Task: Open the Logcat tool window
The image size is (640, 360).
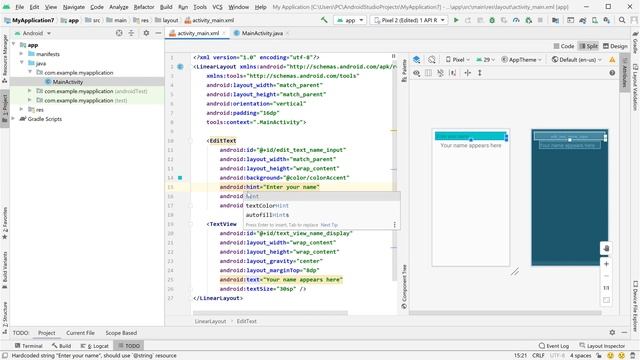Action: tap(95, 346)
